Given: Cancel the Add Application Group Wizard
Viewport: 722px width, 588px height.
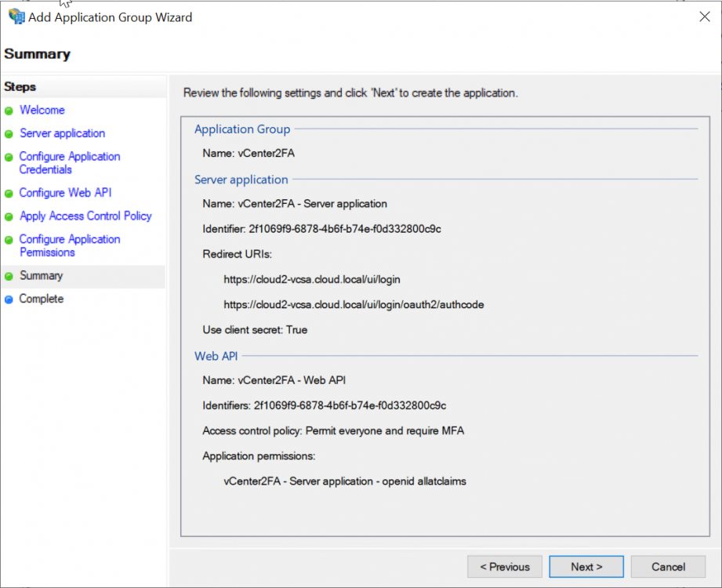Looking at the screenshot, I should 668,567.
